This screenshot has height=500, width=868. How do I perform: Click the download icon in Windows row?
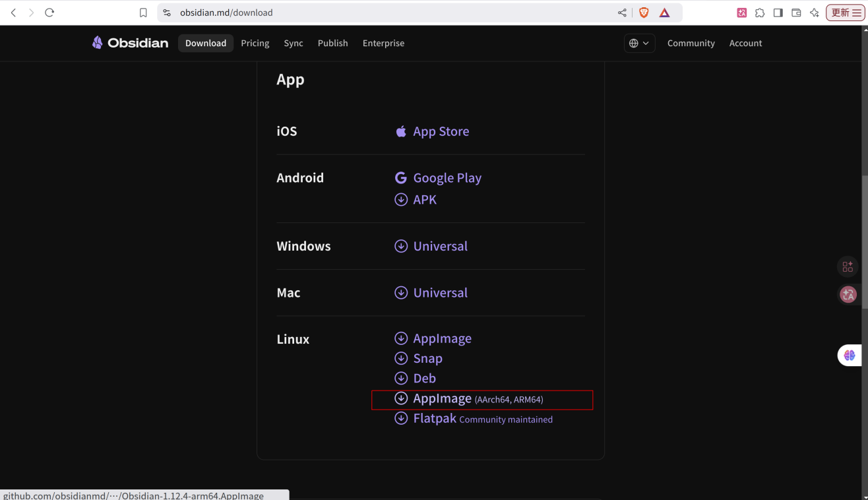coord(400,246)
